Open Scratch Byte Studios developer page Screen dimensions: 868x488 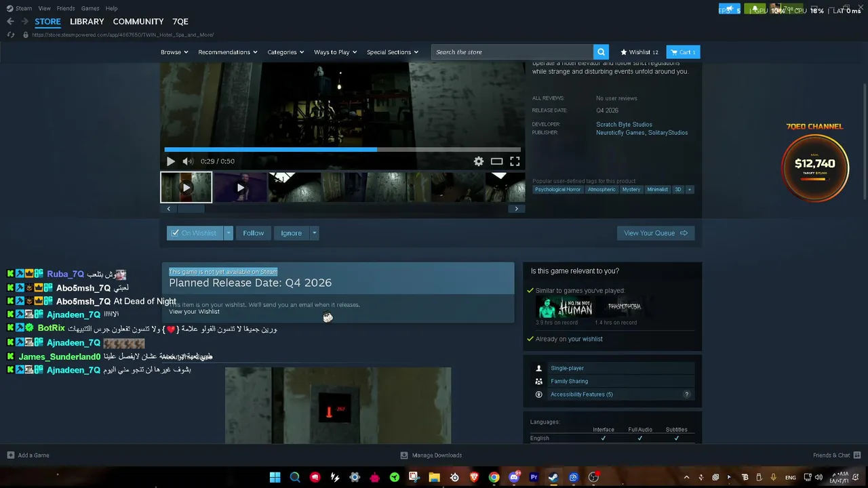coord(624,125)
